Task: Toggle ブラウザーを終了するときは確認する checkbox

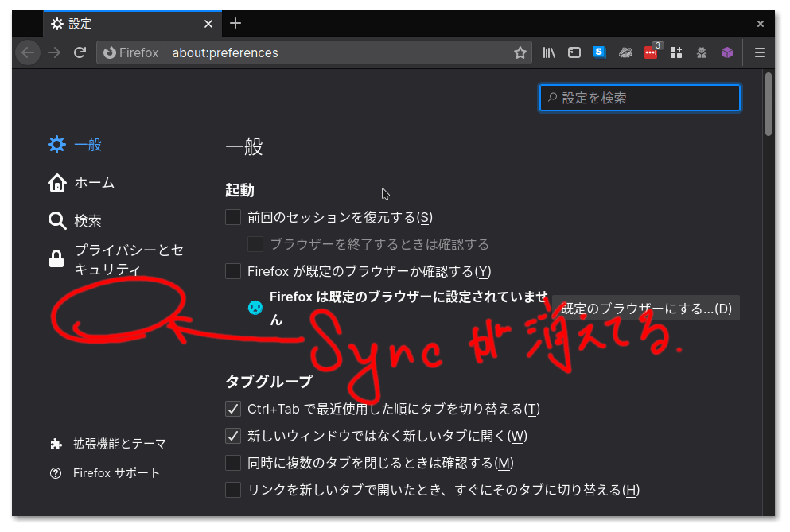Action: tap(255, 244)
